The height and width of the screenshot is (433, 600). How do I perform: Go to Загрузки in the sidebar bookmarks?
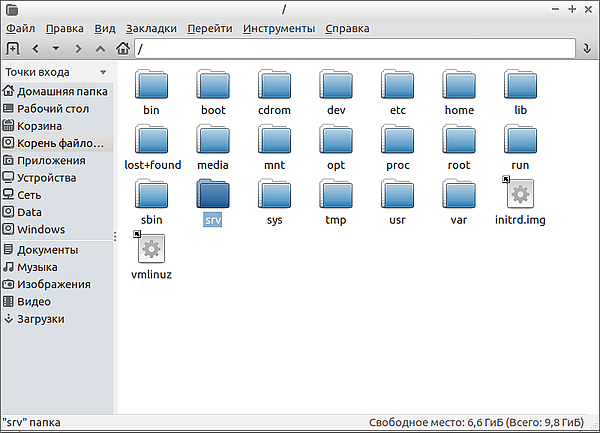(40, 319)
